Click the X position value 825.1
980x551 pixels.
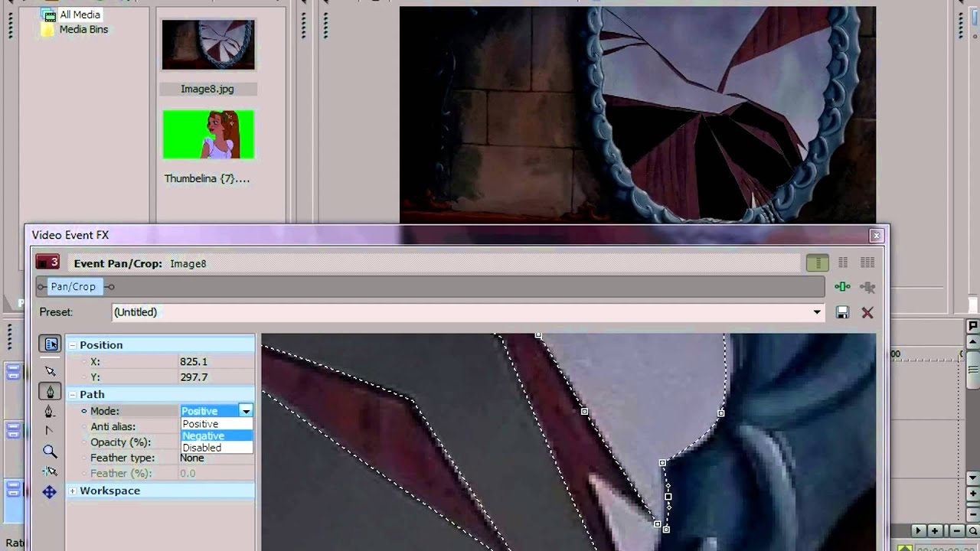194,361
